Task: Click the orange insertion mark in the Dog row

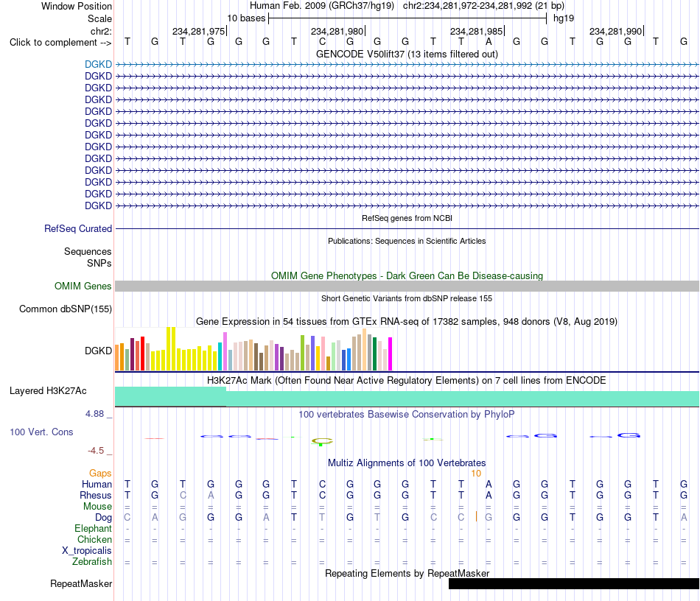Action: 476,517
